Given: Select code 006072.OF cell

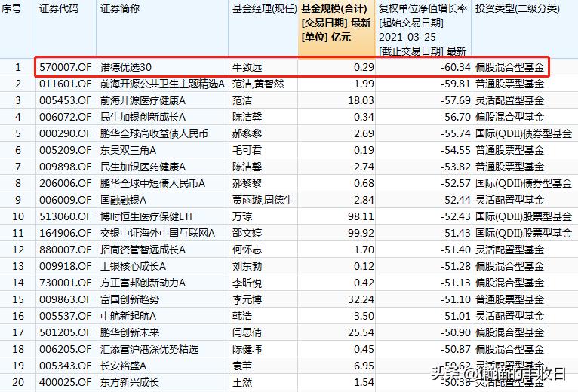Looking at the screenshot, I should pos(65,117).
